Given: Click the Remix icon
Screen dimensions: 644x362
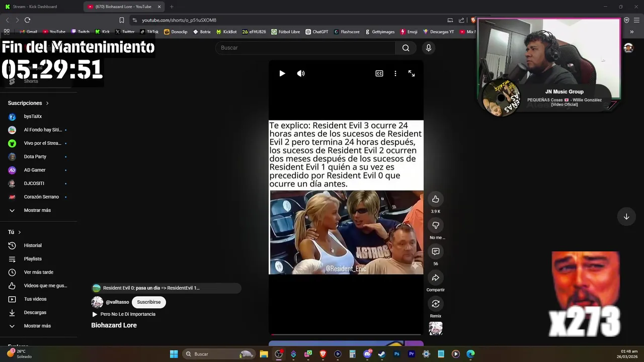Looking at the screenshot, I should 436,304.
